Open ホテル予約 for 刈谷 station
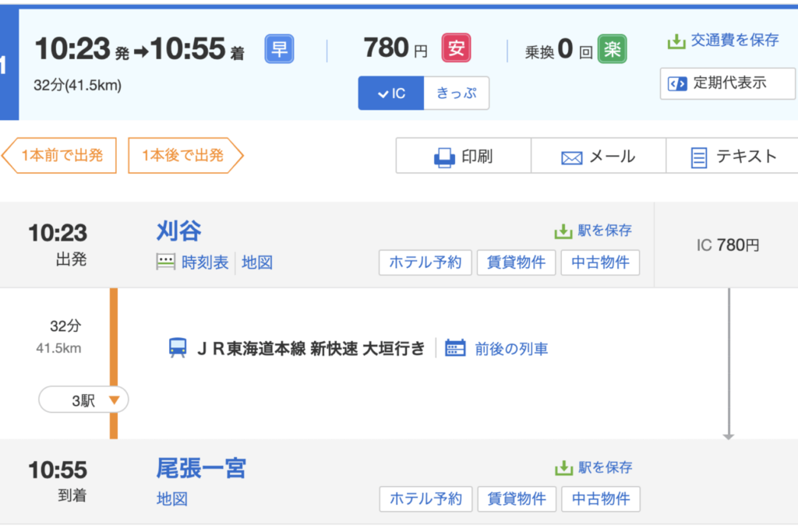The width and height of the screenshot is (798, 532). coord(425,262)
